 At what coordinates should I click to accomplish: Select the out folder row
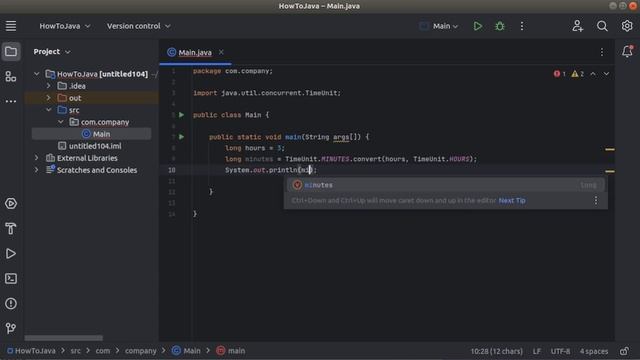click(91, 98)
